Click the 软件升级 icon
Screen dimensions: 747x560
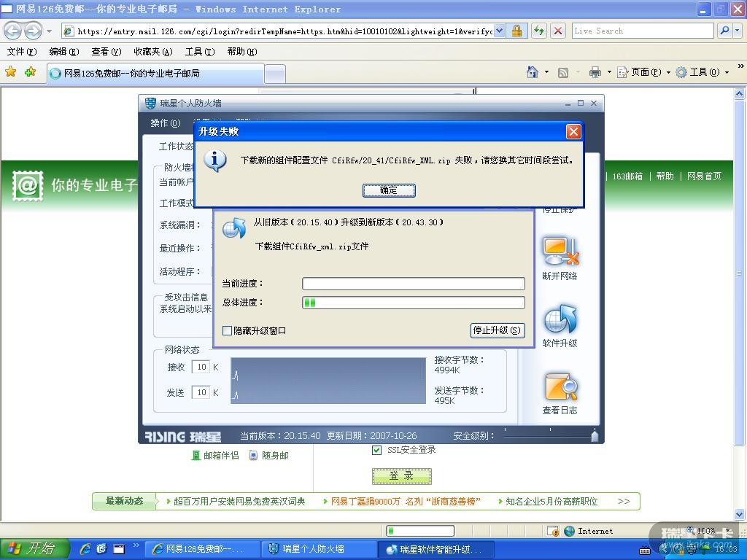pos(560,319)
